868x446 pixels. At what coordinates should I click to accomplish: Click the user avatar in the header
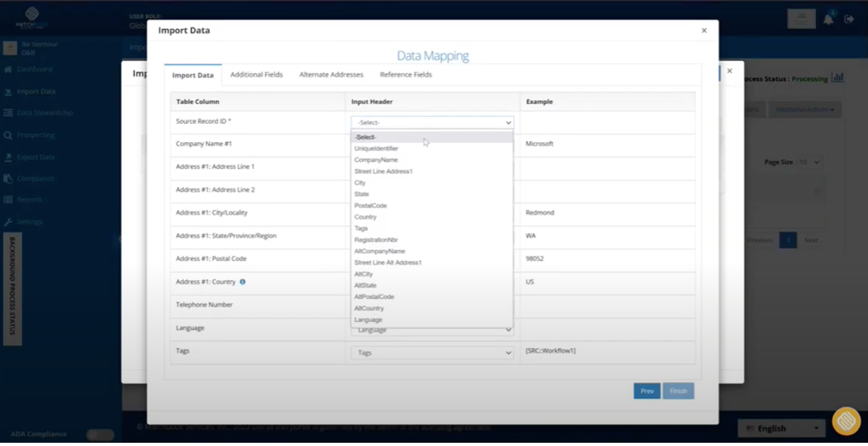click(801, 19)
